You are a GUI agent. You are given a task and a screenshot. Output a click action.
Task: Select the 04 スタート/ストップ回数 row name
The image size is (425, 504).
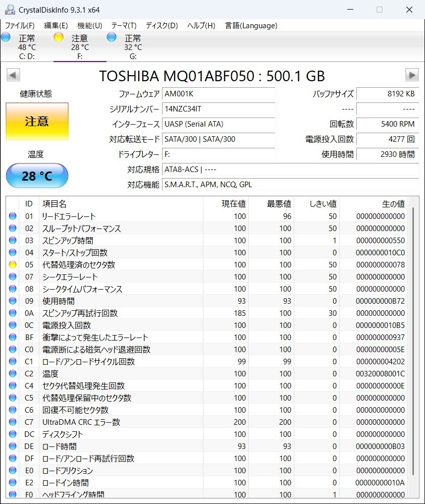coord(75,252)
